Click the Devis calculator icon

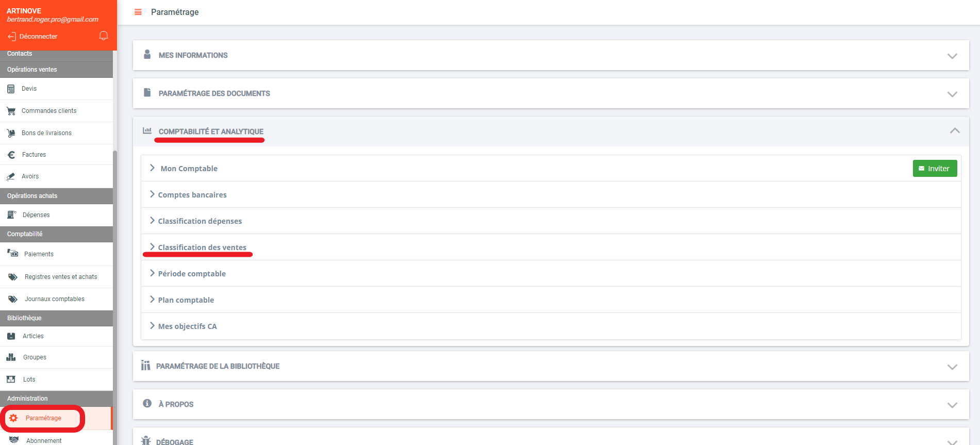(11, 89)
